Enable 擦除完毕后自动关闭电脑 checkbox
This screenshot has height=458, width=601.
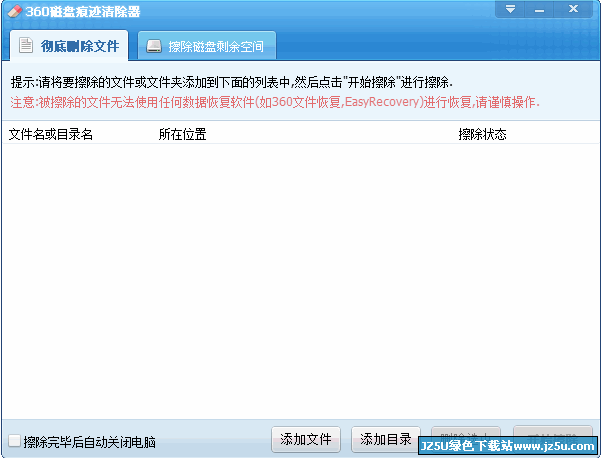click(x=14, y=441)
